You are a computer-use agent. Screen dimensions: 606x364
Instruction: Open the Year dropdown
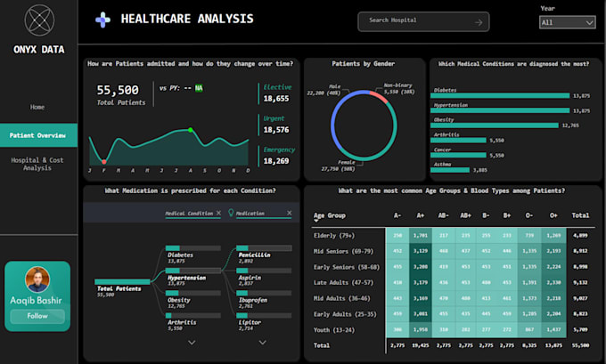tap(567, 22)
